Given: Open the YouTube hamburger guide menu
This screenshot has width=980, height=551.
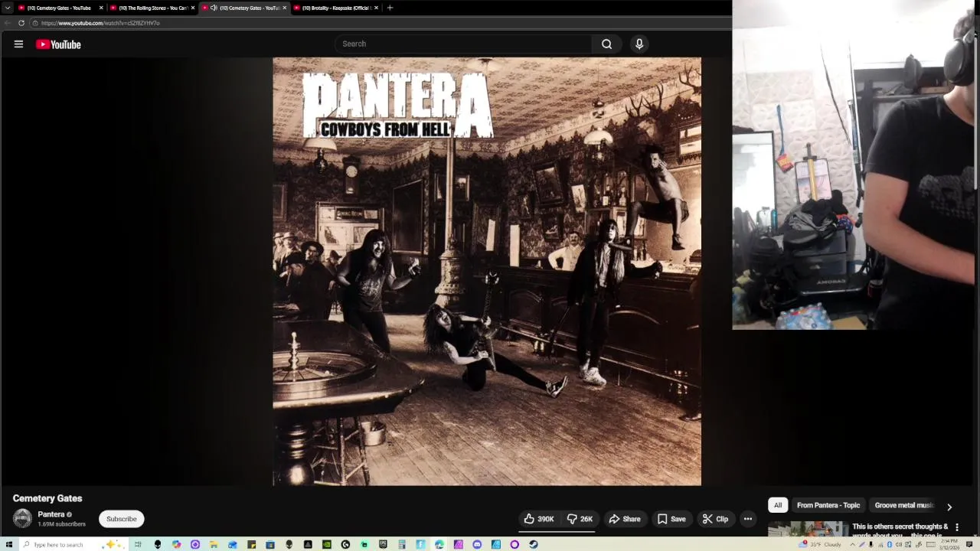Looking at the screenshot, I should 18,44.
